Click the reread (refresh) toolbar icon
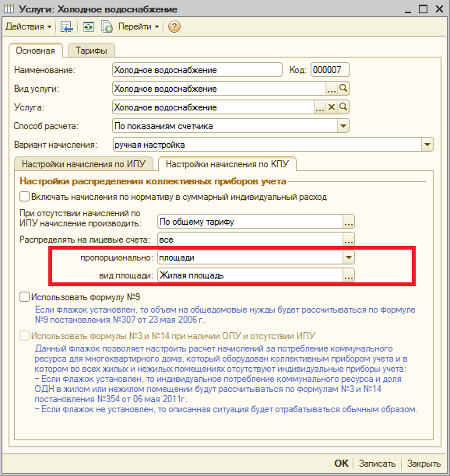This screenshot has width=450, height=476. pos(89,26)
